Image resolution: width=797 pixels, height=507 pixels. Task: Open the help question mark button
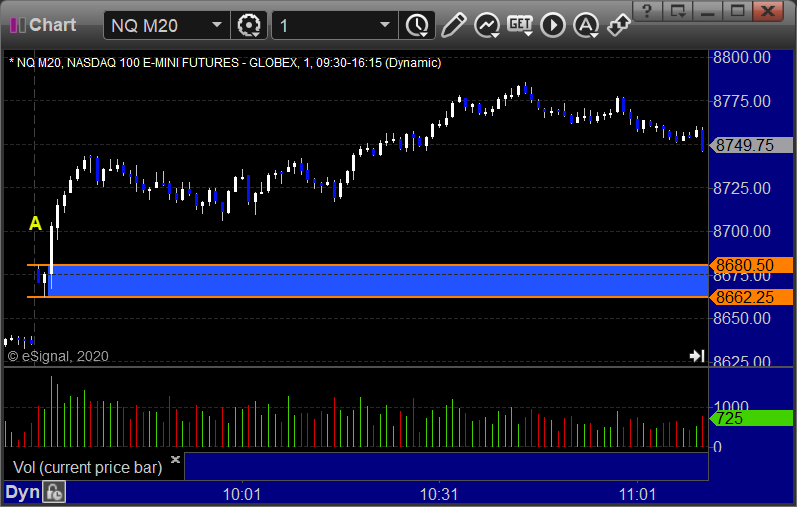[x=647, y=11]
